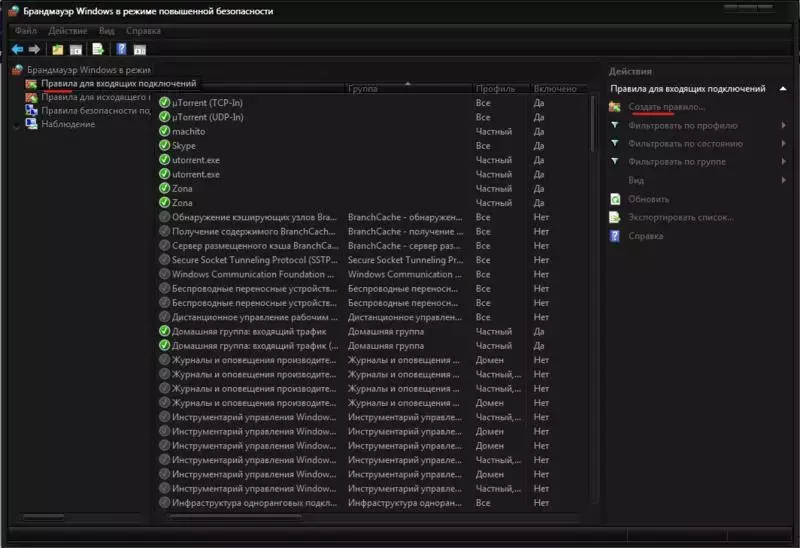Image resolution: width=800 pixels, height=548 pixels.
Task: Sort by the Профиль column header
Action: coord(501,89)
